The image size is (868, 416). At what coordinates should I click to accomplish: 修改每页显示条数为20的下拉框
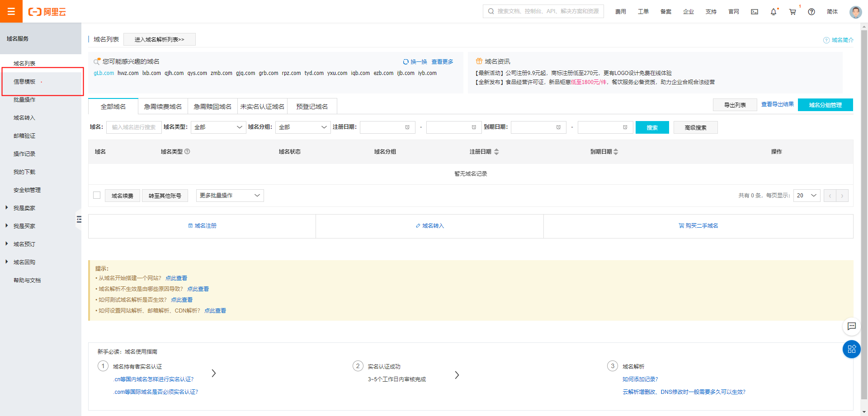point(807,195)
